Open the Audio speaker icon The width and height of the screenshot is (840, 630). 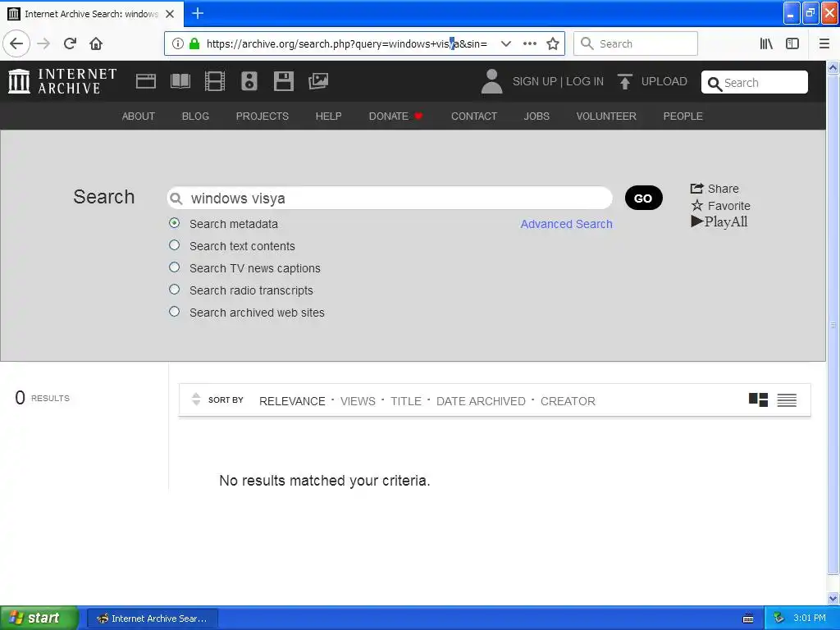point(249,81)
